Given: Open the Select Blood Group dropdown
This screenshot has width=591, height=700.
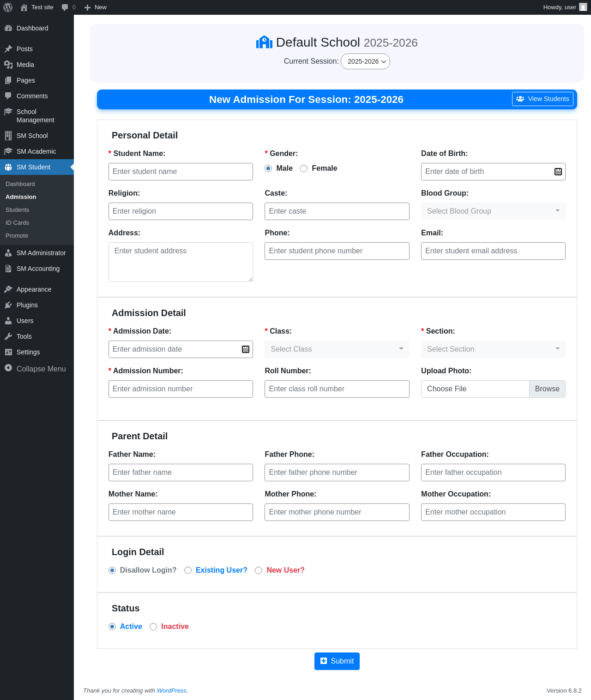Looking at the screenshot, I should pyautogui.click(x=493, y=211).
